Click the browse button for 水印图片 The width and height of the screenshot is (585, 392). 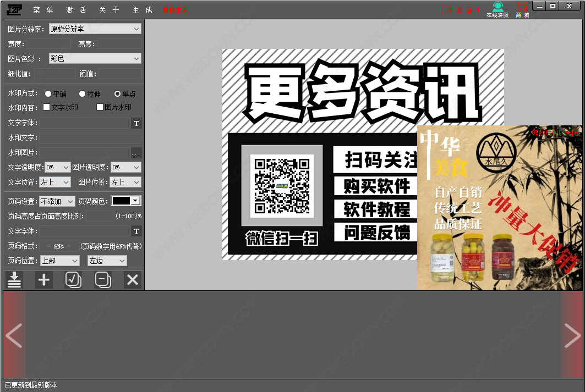[136, 153]
